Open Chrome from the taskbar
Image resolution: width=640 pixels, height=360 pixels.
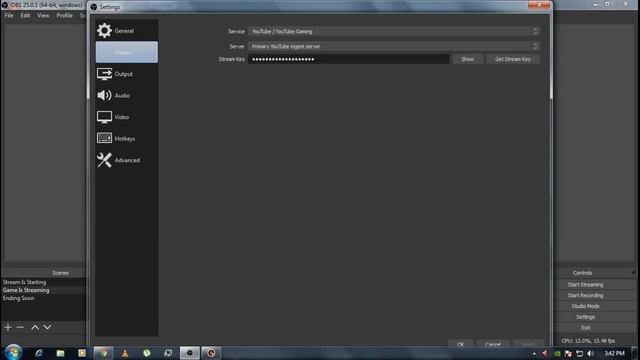pyautogui.click(x=104, y=353)
